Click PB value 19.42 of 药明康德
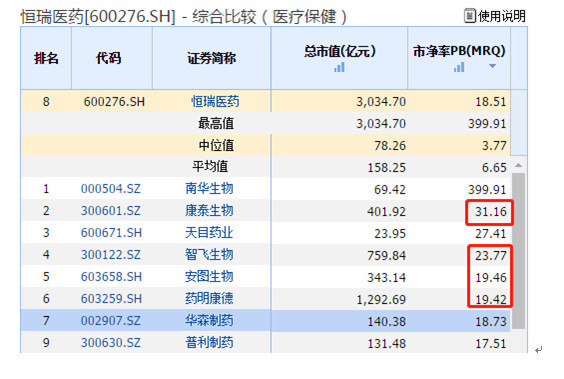The height and width of the screenshot is (379, 564). tap(491, 300)
